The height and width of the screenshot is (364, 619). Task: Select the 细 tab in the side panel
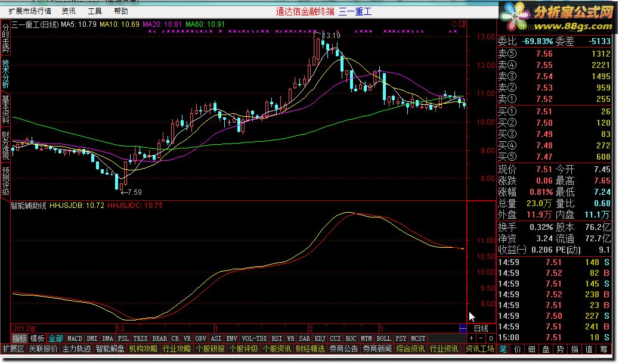click(532, 349)
